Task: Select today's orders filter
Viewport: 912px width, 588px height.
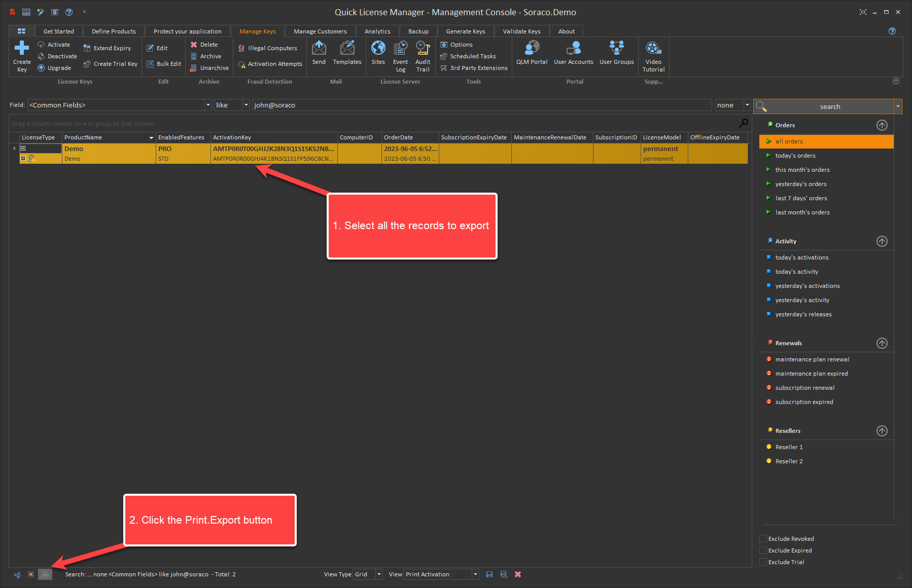Action: [x=795, y=156]
